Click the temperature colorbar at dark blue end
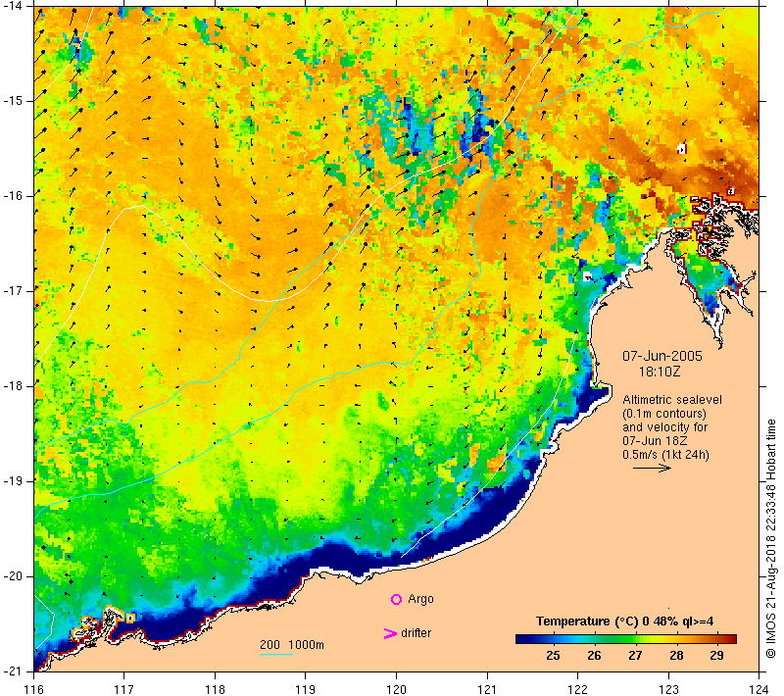This screenshot has width=784, height=696. click(522, 639)
